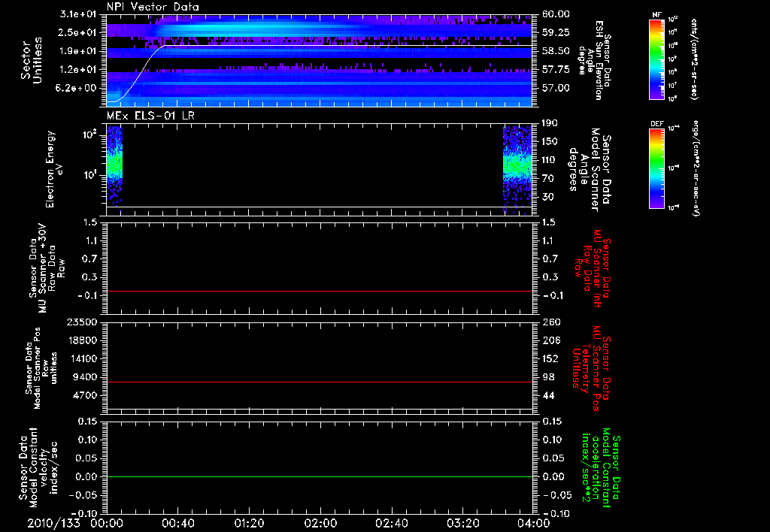This screenshot has height=532, width=770.
Task: Click the 58.50 sun elevation tick value
Action: tap(556, 51)
